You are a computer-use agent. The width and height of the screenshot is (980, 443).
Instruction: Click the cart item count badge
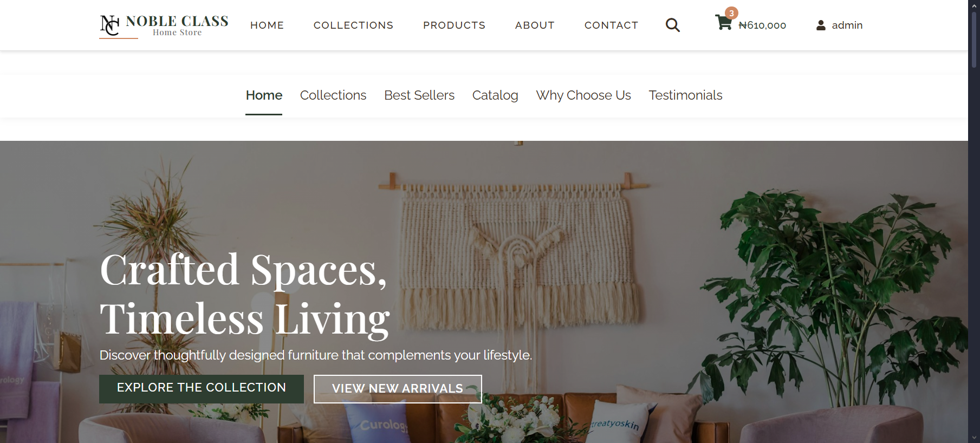[731, 13]
